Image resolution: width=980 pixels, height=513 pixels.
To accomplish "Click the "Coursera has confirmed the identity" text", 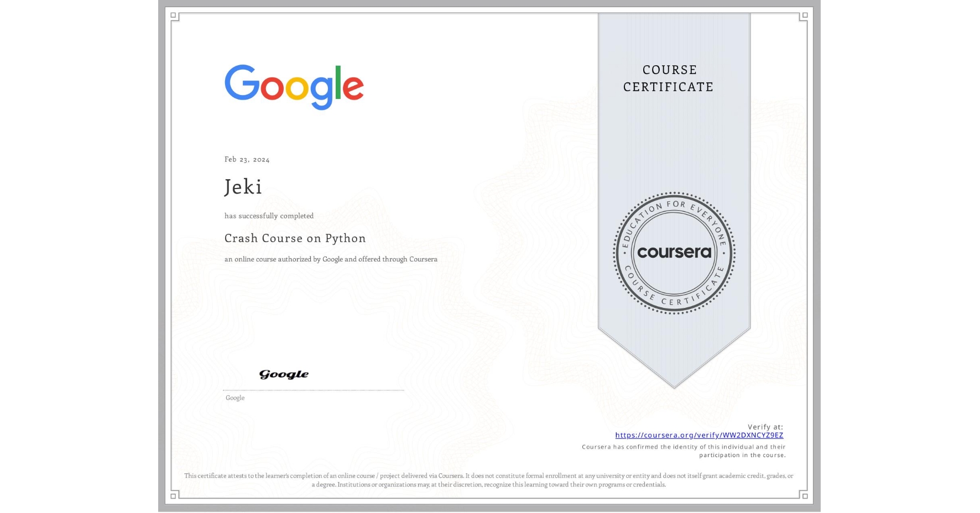I will (x=684, y=451).
